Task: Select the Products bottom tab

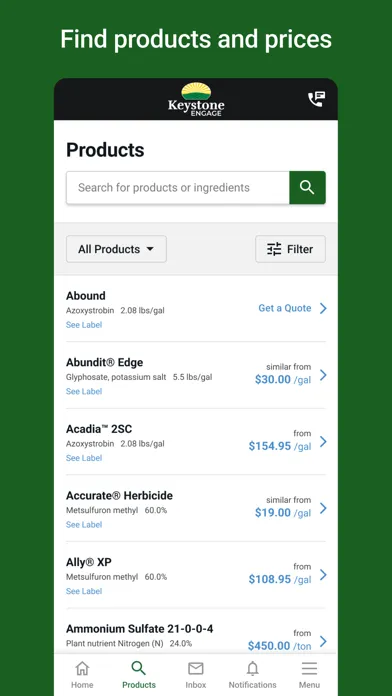Action: coord(139,674)
